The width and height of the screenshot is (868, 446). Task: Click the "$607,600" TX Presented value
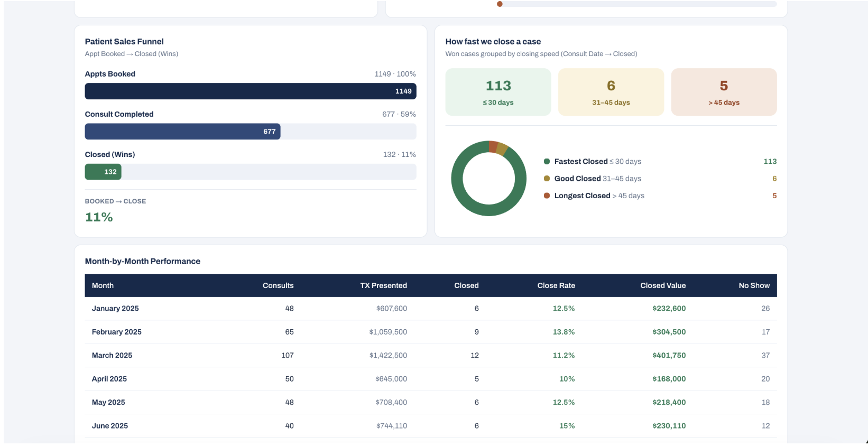392,309
